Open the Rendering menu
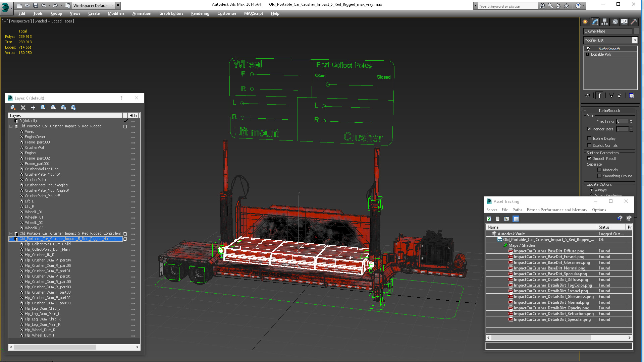The width and height of the screenshot is (644, 362). click(200, 13)
